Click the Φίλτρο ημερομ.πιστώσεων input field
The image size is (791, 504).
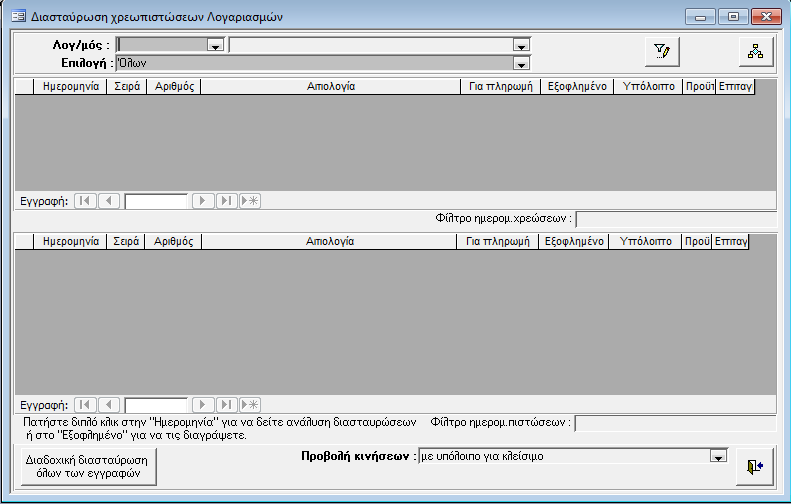(676, 423)
